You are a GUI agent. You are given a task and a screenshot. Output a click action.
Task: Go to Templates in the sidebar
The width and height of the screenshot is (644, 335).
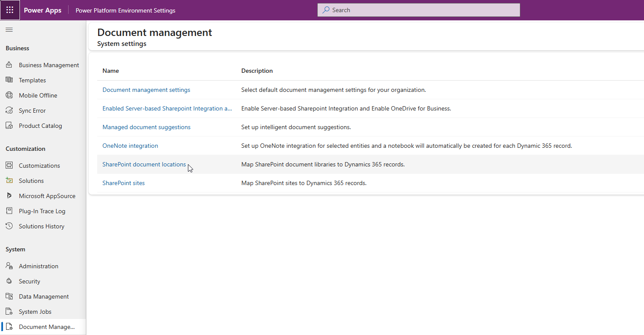[x=43, y=80]
